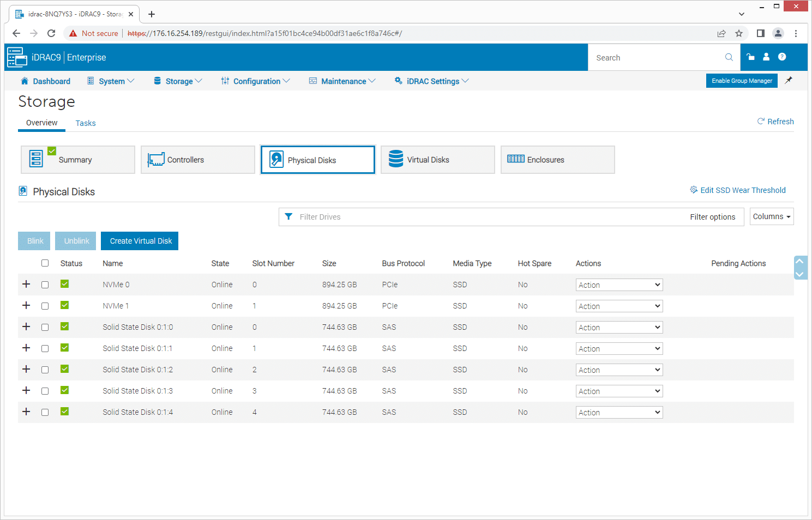This screenshot has height=520, width=812.
Task: Select the Controllers tile icon
Action: 156,159
